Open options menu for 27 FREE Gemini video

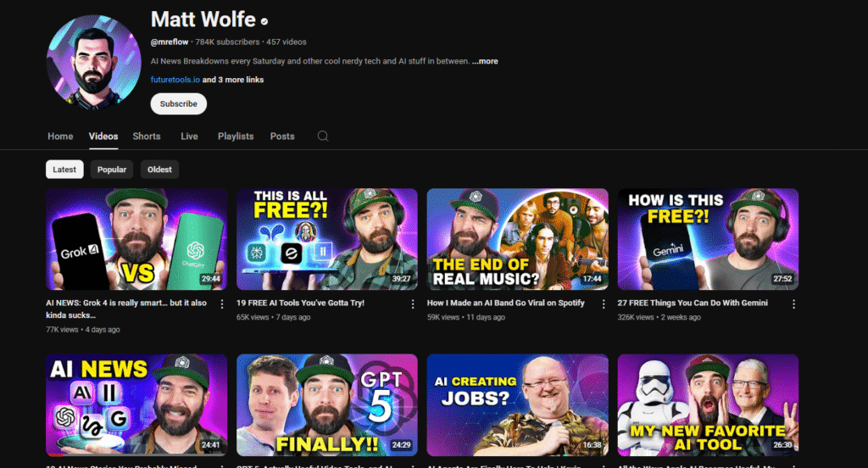[793, 304]
